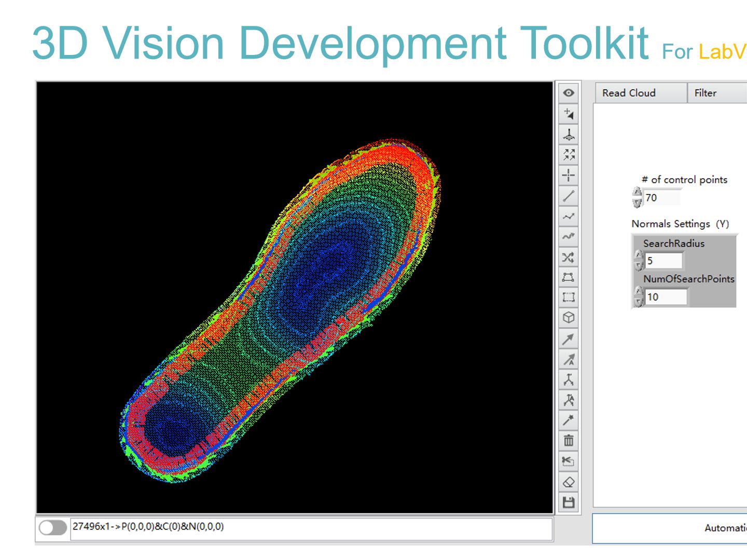Click the trash delete icon
Screen dimensions: 747x560
569,440
